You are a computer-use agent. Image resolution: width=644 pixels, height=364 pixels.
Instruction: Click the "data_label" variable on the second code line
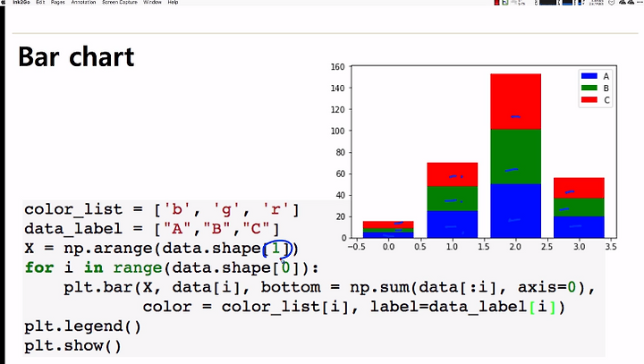(73, 229)
